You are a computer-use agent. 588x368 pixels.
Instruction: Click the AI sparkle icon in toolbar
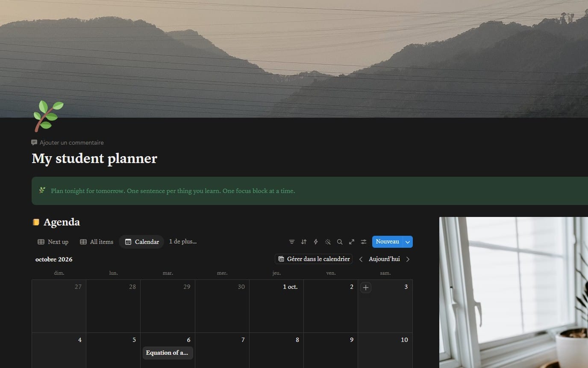(328, 242)
